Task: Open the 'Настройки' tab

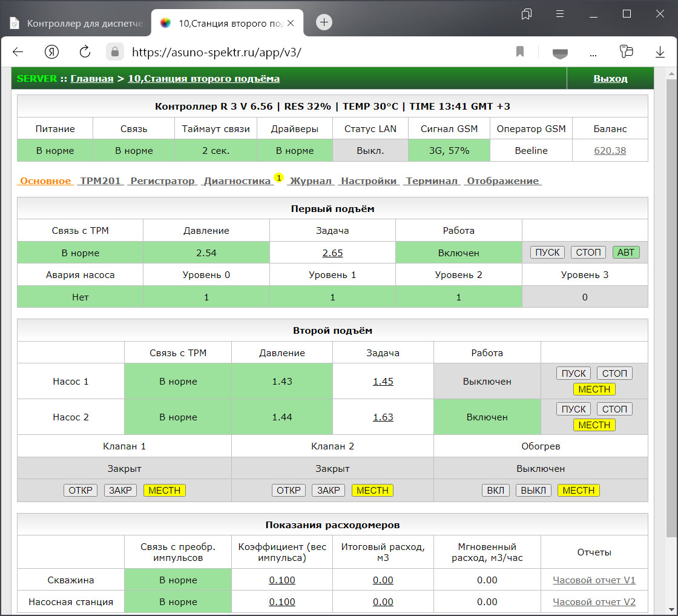Action: point(369,181)
